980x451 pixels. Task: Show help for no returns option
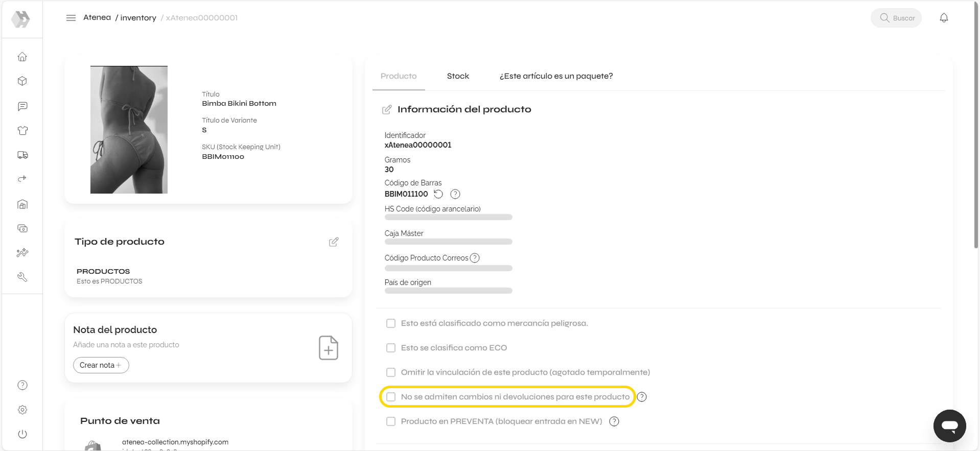(x=642, y=397)
